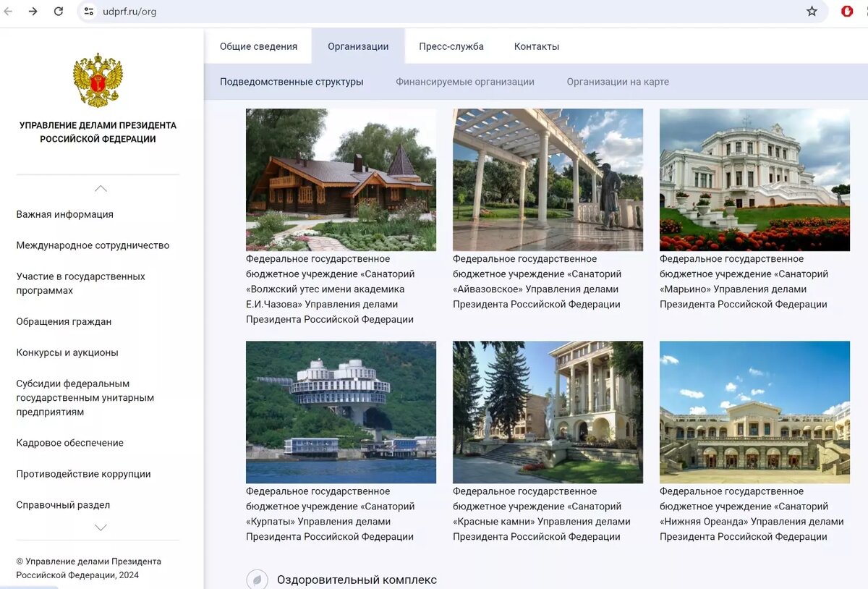This screenshot has height=589, width=868.
Task: Click Санаторий Красные камни caption text
Action: (x=542, y=514)
